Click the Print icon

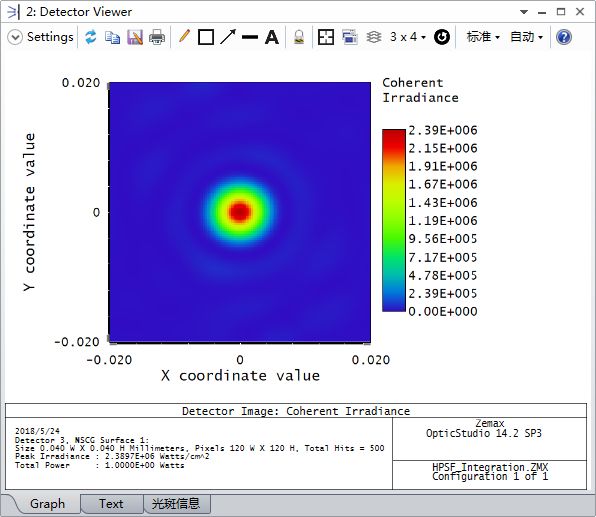coord(157,37)
